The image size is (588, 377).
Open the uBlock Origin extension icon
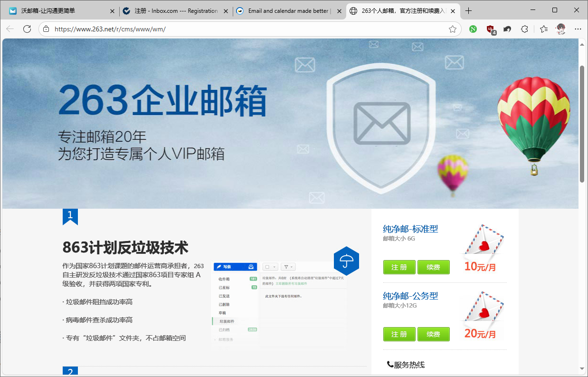pyautogui.click(x=490, y=29)
